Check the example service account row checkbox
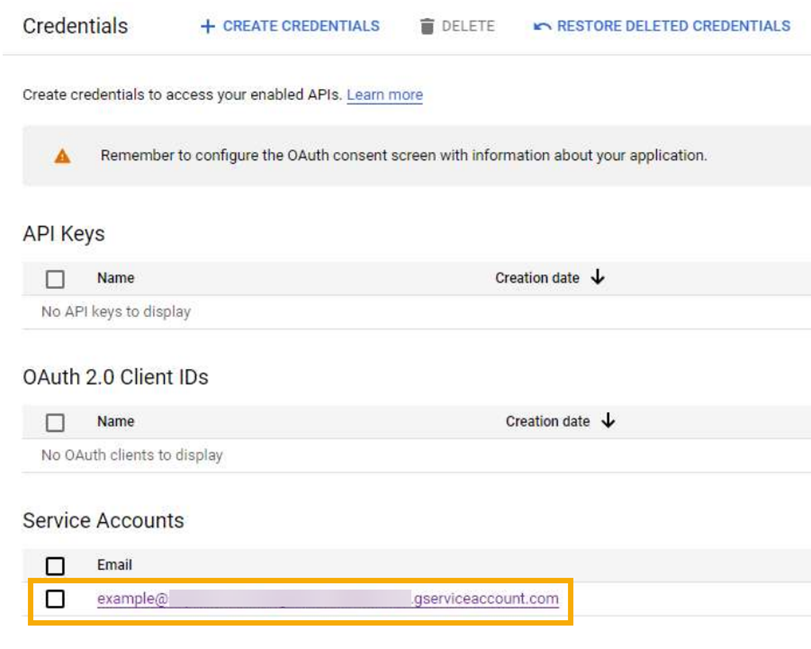 [x=55, y=599]
